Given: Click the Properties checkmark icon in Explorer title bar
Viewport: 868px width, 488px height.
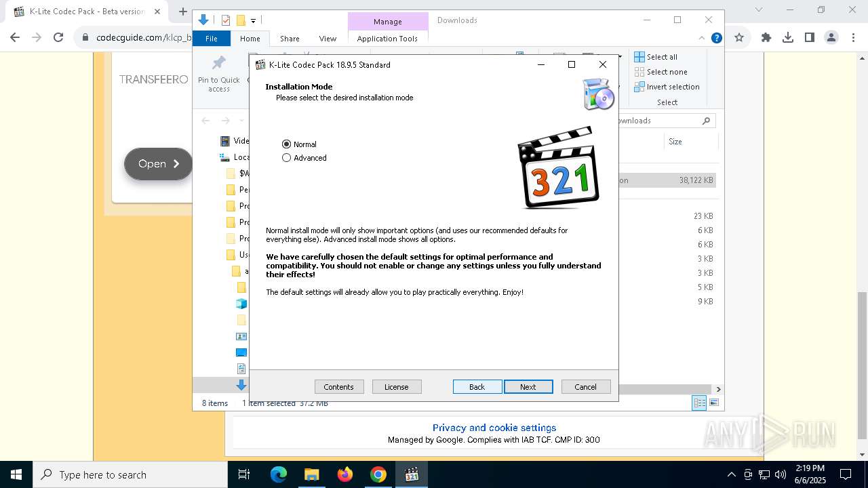Looking at the screenshot, I should (226, 20).
